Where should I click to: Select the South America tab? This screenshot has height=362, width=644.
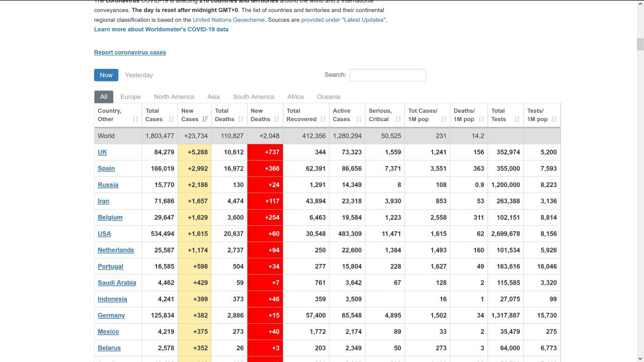coord(254,97)
